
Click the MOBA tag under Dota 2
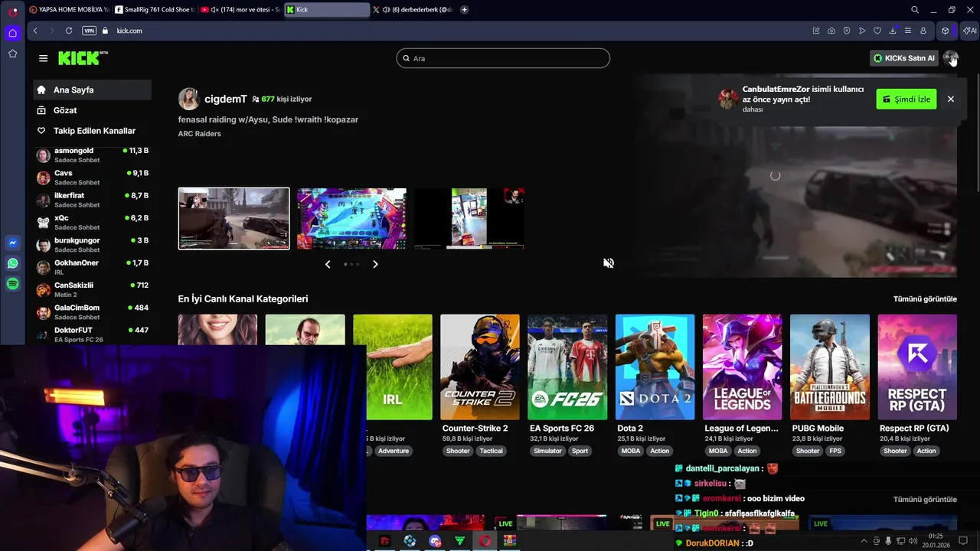[631, 451]
